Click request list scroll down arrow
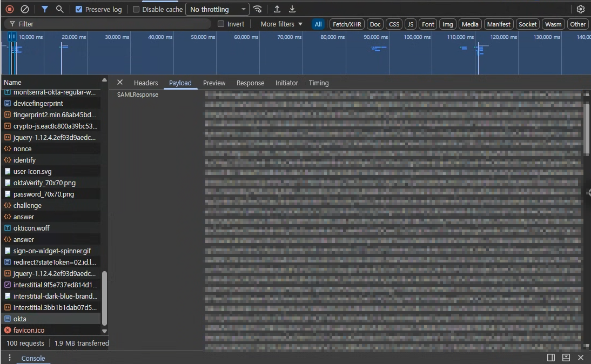591x364 pixels. click(104, 331)
